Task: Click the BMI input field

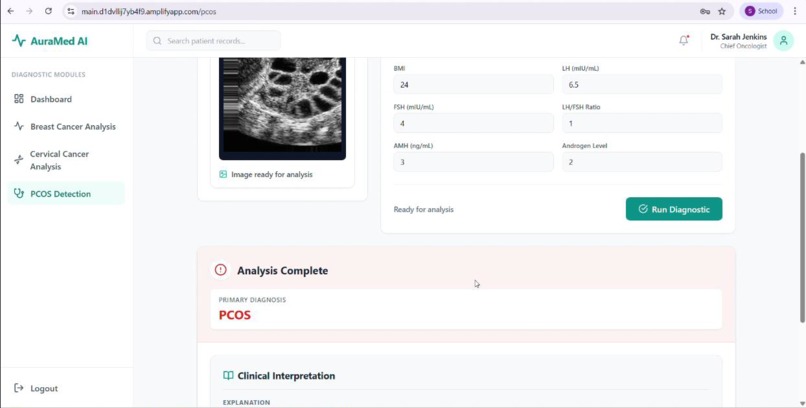Action: click(x=473, y=84)
